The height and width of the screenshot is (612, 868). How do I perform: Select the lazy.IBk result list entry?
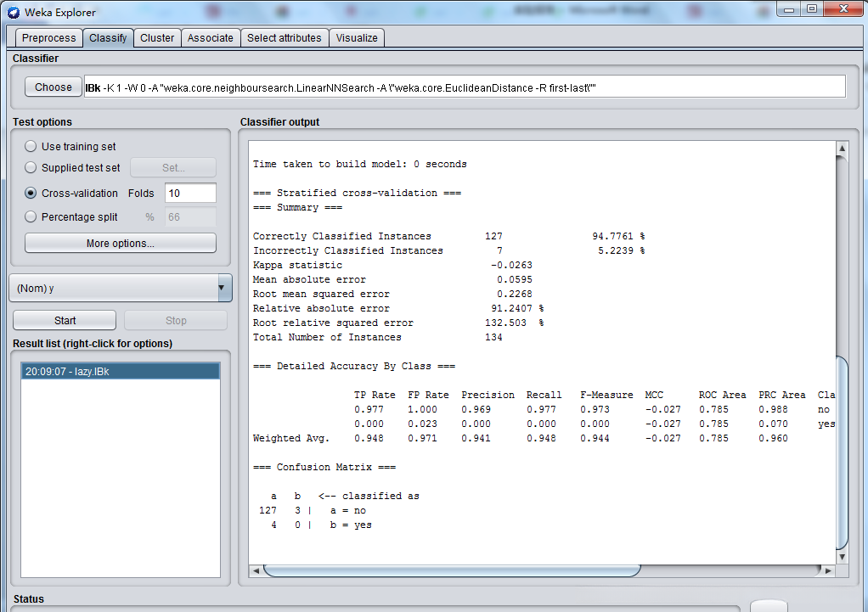120,372
